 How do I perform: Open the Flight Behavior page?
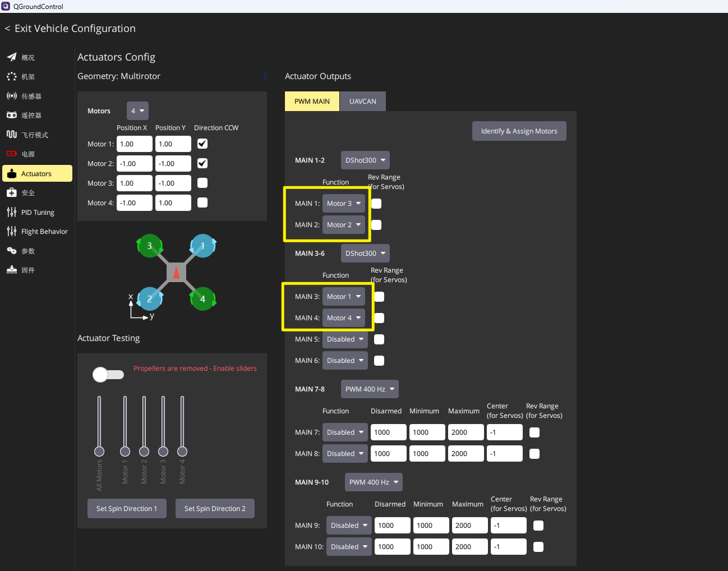click(x=37, y=231)
